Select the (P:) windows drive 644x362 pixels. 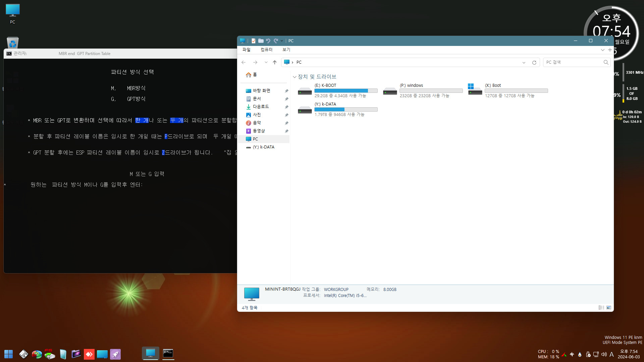(x=423, y=91)
